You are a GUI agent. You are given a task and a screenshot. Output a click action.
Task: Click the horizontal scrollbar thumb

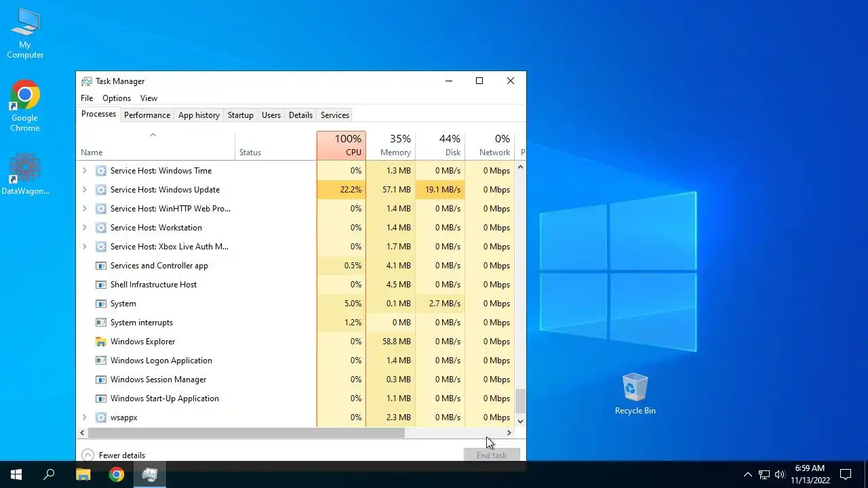point(246,432)
